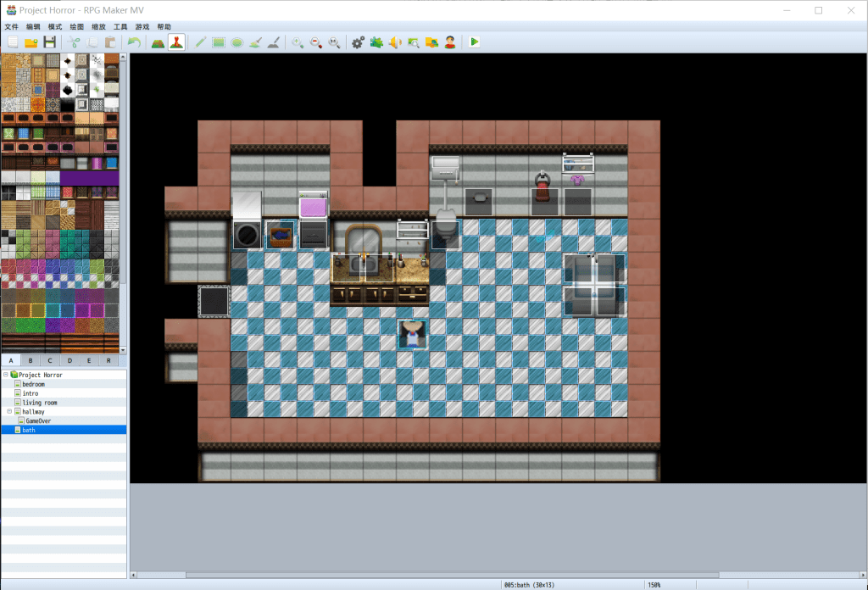The image size is (868, 590).
Task: Click the Undo arrow in toolbar
Action: coord(133,42)
